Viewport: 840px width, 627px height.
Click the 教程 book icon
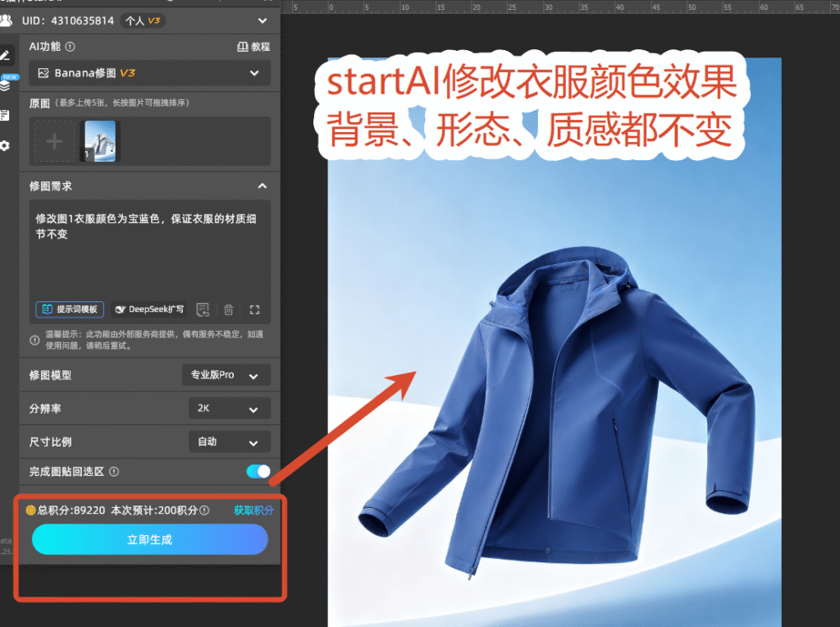tap(242, 47)
